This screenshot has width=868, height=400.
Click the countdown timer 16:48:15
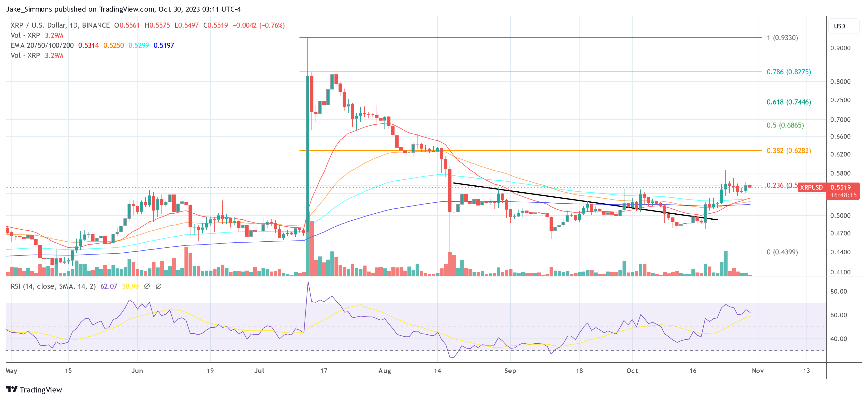843,195
